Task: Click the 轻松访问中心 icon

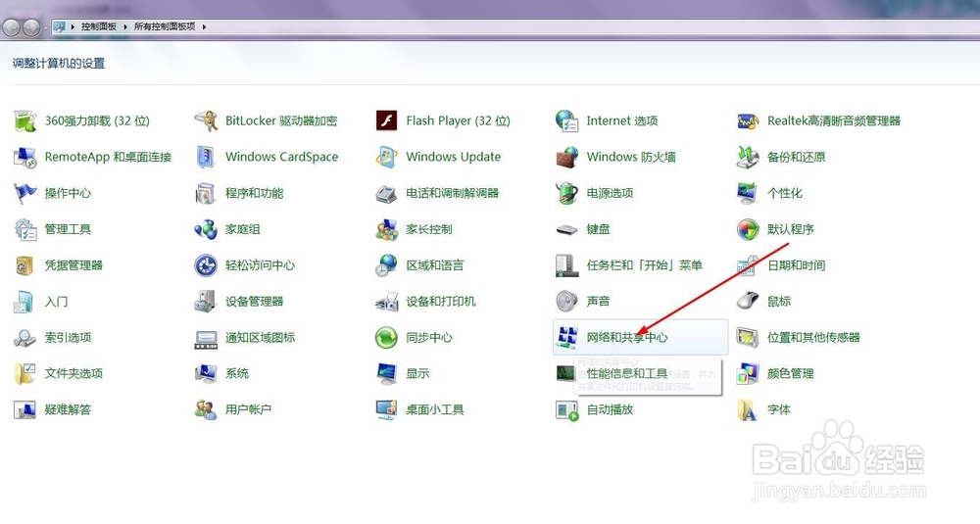Action: (x=206, y=265)
